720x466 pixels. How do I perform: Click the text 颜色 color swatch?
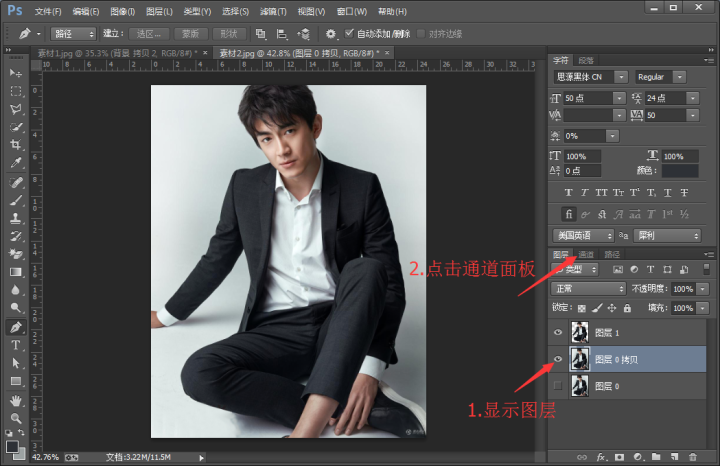click(680, 171)
